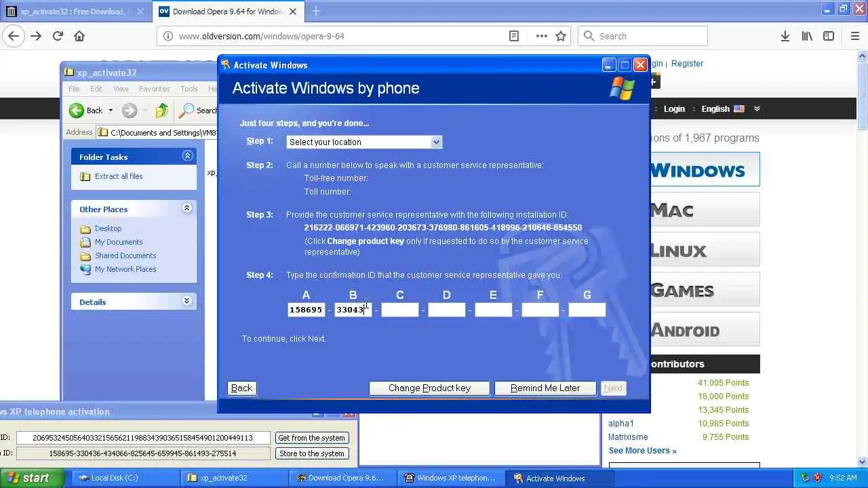Bookmark this page with star icon
The width and height of the screenshot is (868, 488).
pyautogui.click(x=561, y=36)
